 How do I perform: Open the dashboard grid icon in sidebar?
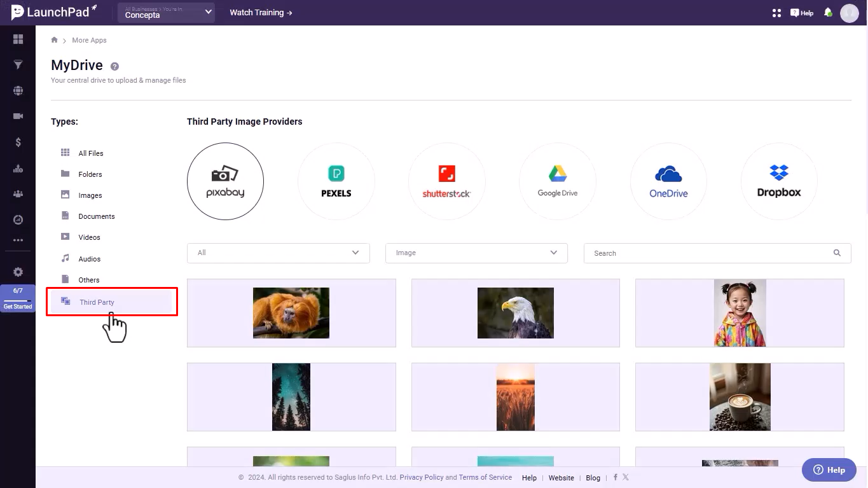[18, 39]
